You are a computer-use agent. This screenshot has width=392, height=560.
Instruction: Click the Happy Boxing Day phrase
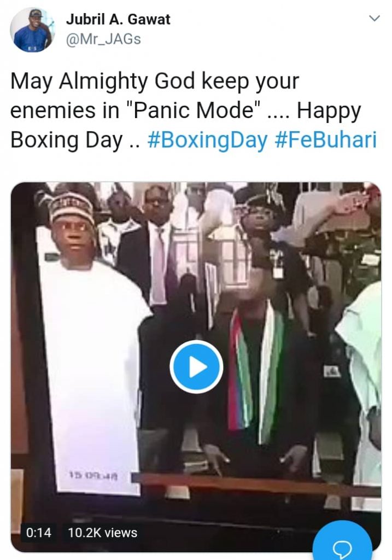pos(186,125)
